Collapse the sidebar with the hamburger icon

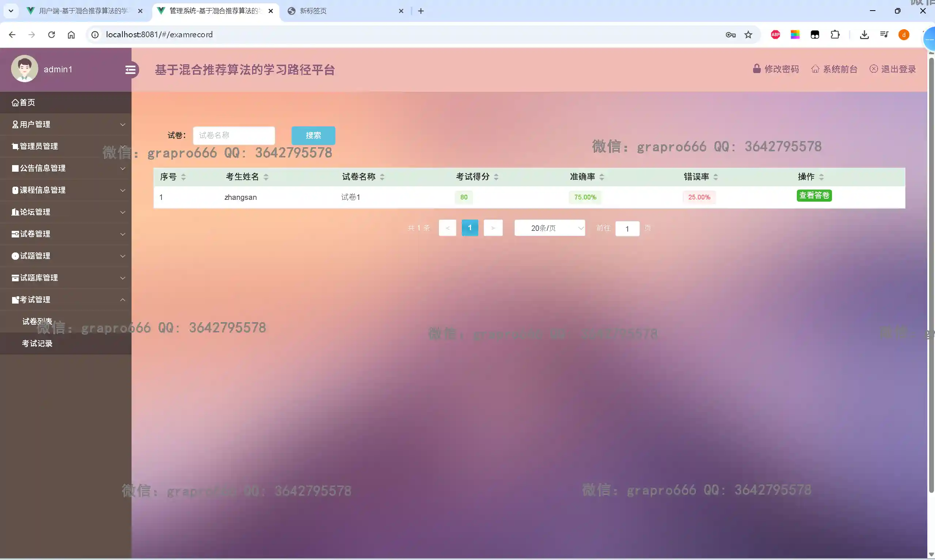point(130,70)
